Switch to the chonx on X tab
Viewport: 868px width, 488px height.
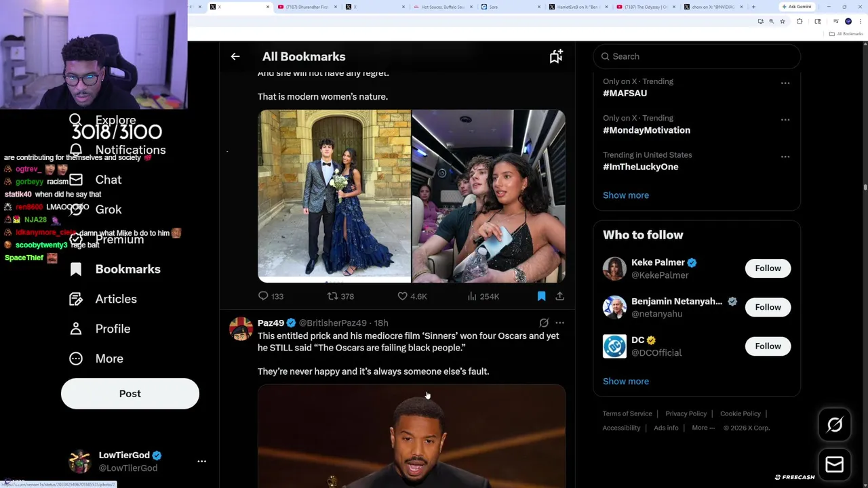pyautogui.click(x=713, y=7)
